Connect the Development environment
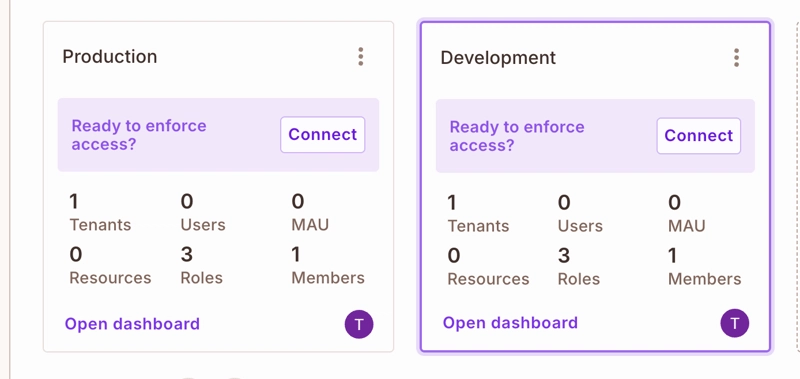Screen dimensions: 800x379 pos(698,136)
